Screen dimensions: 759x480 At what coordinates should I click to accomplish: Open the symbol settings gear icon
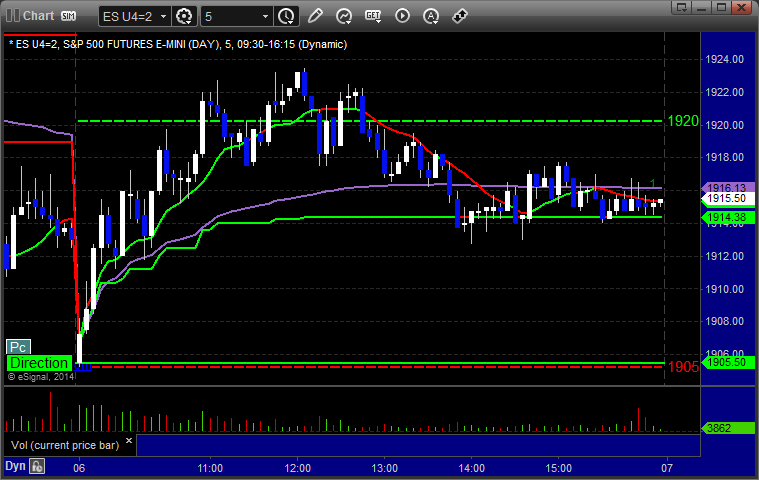[x=184, y=16]
